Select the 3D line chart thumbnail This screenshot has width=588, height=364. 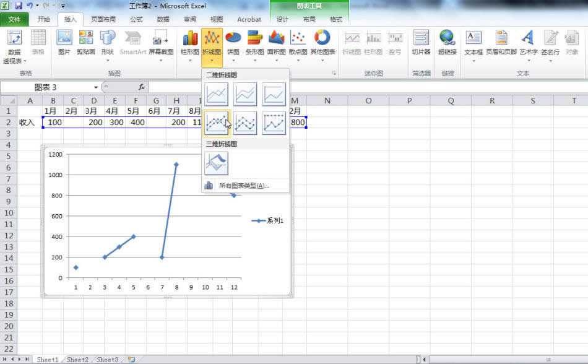217,163
